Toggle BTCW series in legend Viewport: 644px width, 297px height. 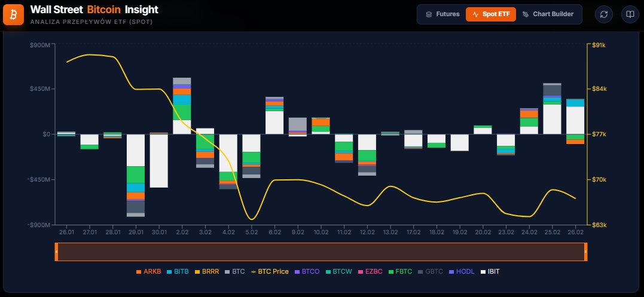pos(338,271)
